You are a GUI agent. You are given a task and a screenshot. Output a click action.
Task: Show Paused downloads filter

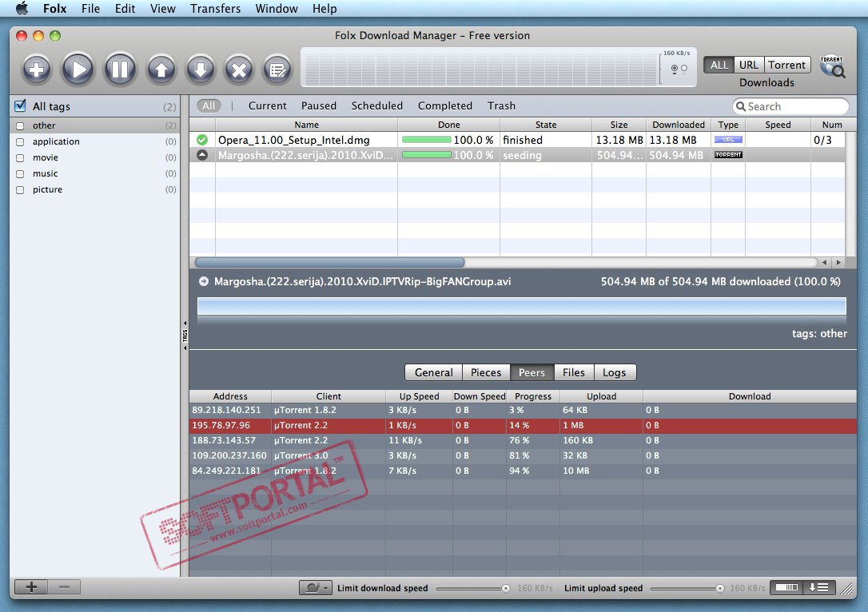319,105
